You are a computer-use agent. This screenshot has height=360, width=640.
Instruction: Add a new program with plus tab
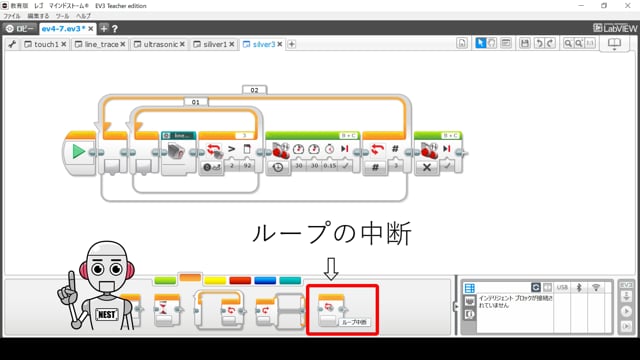pos(291,44)
